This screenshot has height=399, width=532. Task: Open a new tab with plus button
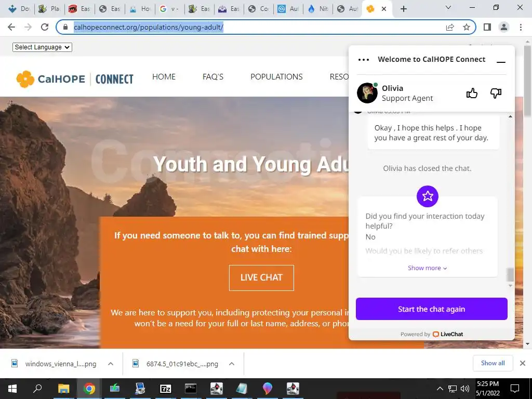click(403, 9)
